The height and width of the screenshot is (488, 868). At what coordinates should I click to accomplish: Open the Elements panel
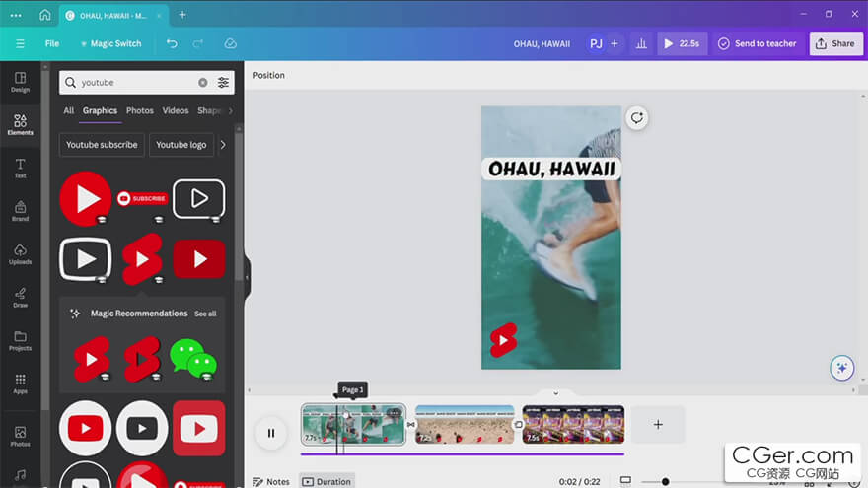20,125
